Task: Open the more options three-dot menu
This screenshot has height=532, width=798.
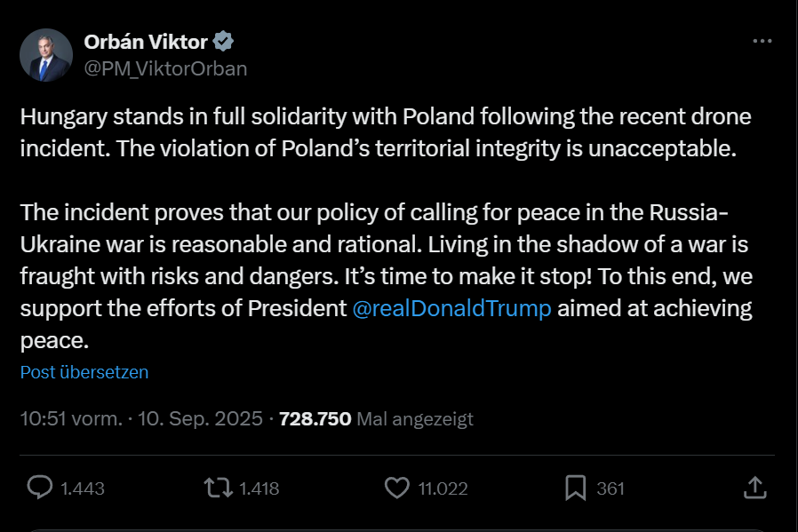Action: point(762,42)
